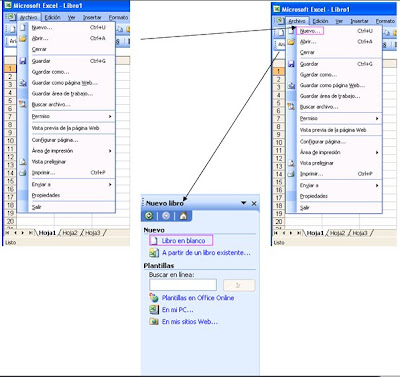The width and height of the screenshot is (400, 377).
Task: Switch to Hoja3 tab in left window
Action: pyautogui.click(x=93, y=233)
